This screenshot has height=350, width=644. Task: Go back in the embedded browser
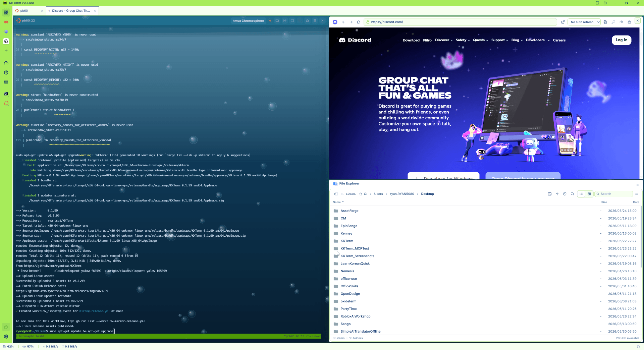(x=343, y=22)
